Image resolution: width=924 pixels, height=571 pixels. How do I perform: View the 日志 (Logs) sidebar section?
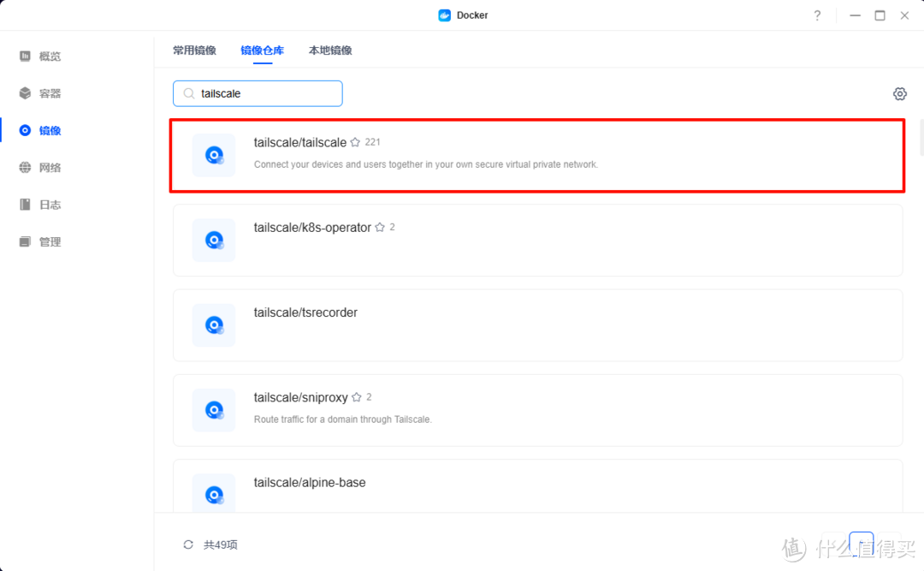[x=47, y=204]
